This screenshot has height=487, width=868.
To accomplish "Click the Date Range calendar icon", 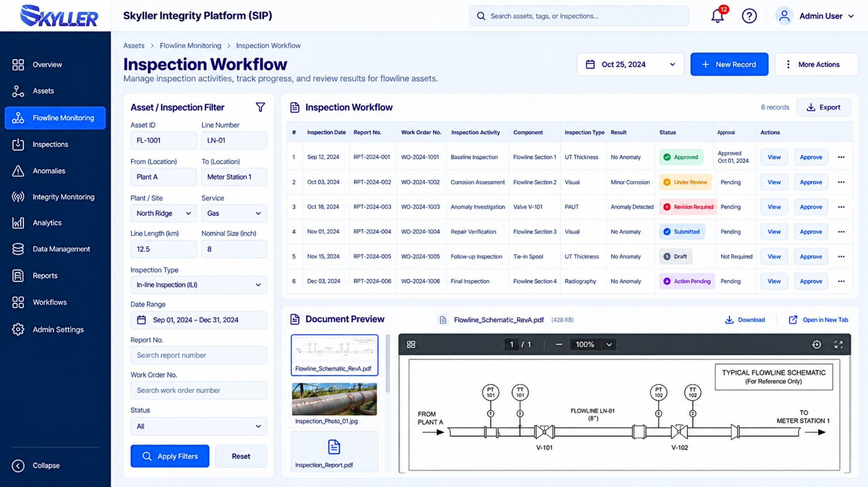I will click(141, 320).
